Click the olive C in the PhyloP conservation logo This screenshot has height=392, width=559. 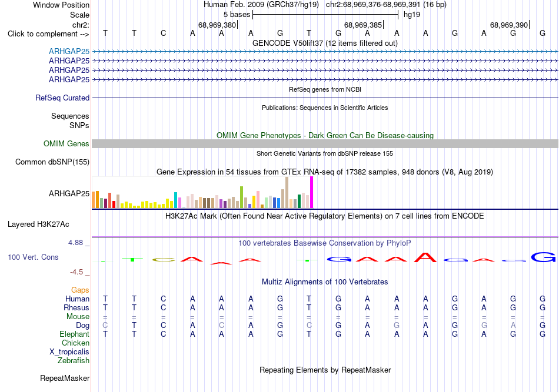pyautogui.click(x=164, y=260)
